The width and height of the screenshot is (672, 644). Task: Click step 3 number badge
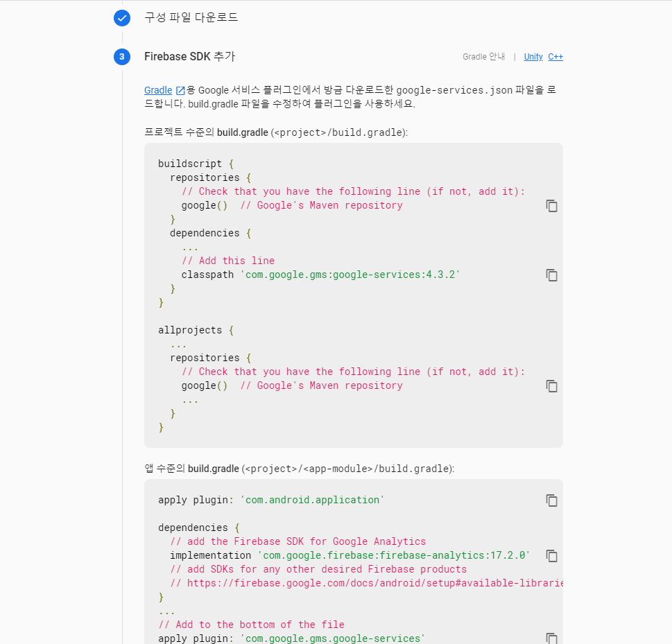[x=122, y=57]
